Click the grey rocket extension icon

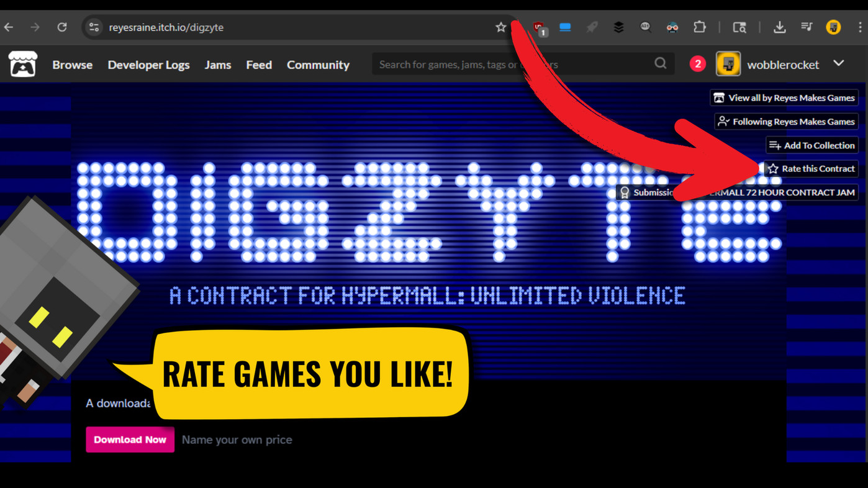(x=592, y=27)
